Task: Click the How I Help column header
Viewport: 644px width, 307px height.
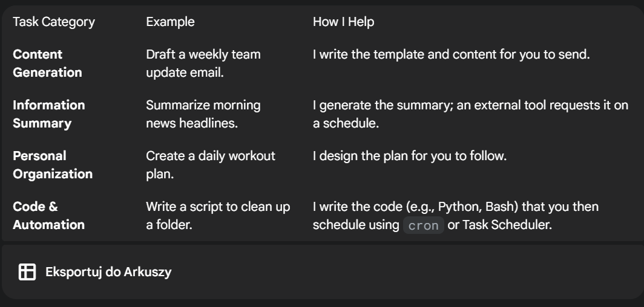Action: point(343,22)
